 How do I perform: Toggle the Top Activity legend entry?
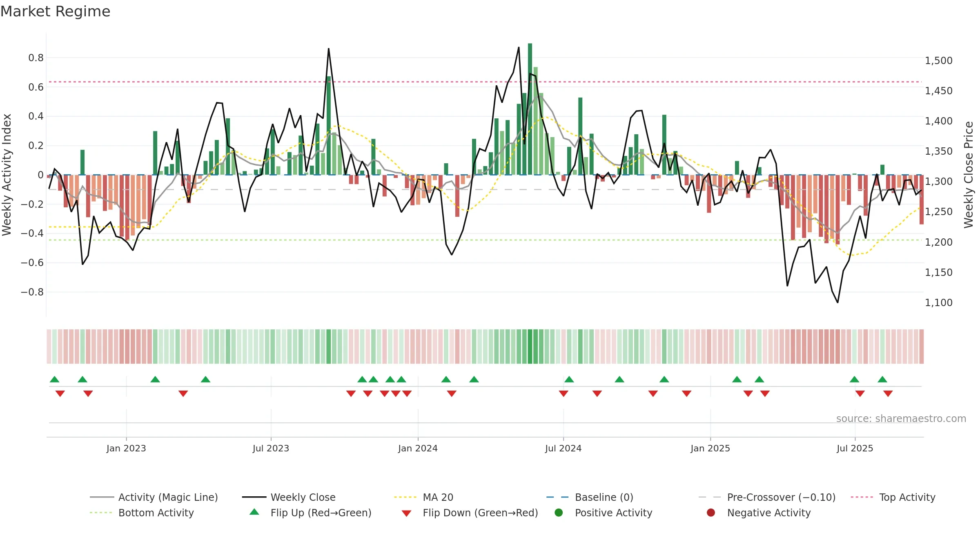pos(893,497)
